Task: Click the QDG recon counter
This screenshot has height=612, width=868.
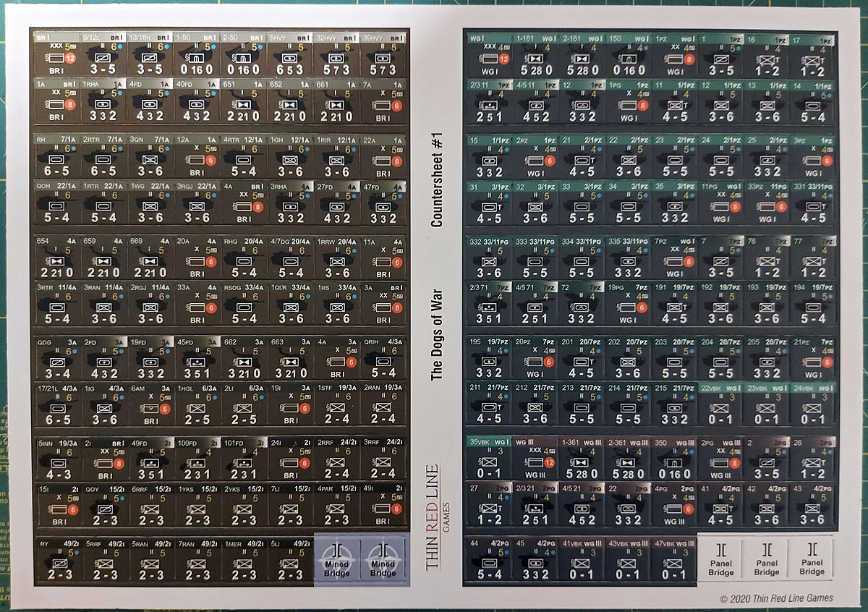Action: [57, 359]
